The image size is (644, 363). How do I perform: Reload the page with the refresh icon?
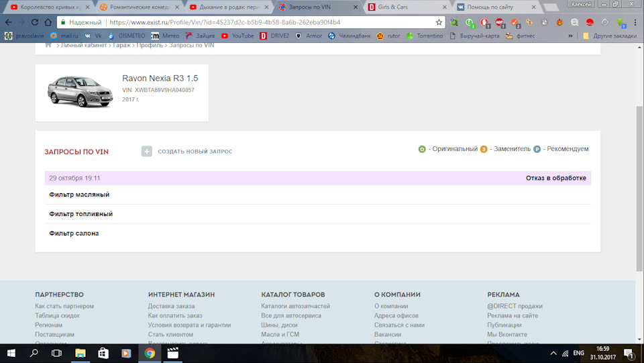pyautogui.click(x=34, y=22)
